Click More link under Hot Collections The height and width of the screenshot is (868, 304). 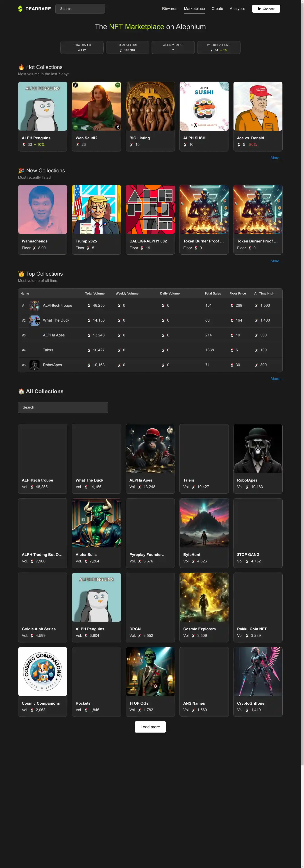point(276,158)
